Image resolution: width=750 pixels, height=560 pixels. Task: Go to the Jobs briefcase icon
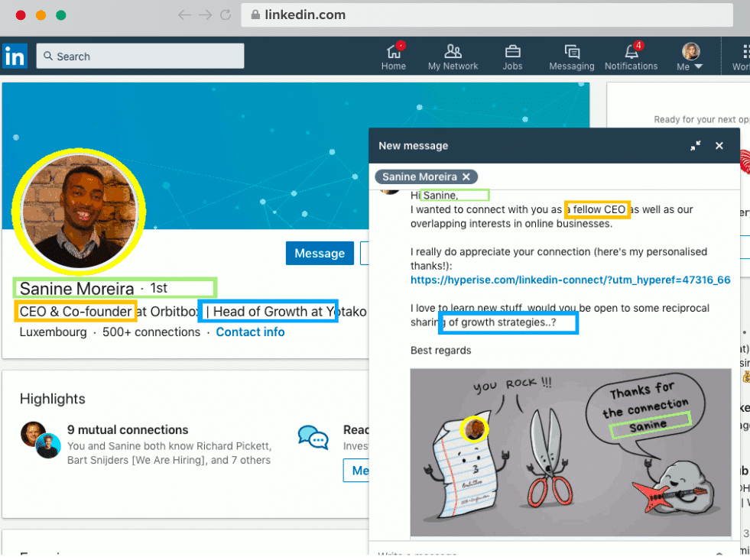512,52
